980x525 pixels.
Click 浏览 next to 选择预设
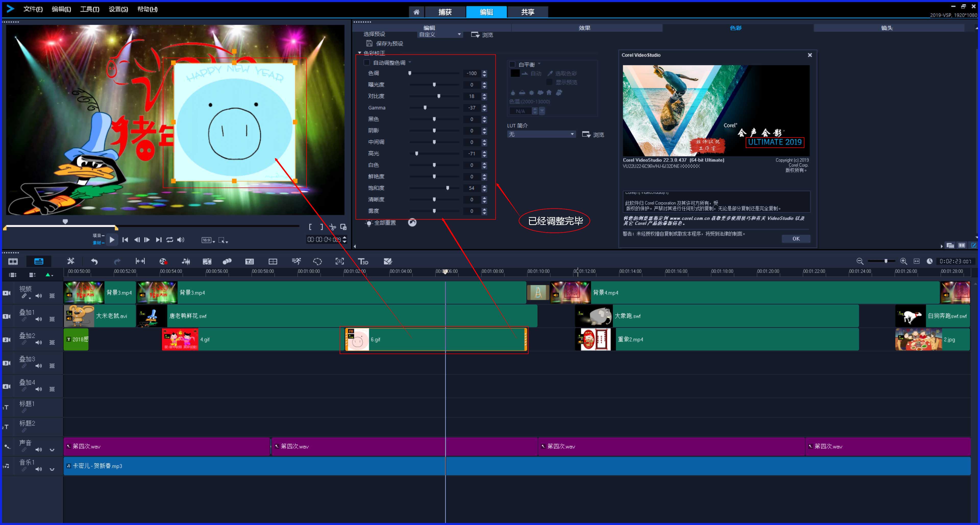click(x=482, y=35)
